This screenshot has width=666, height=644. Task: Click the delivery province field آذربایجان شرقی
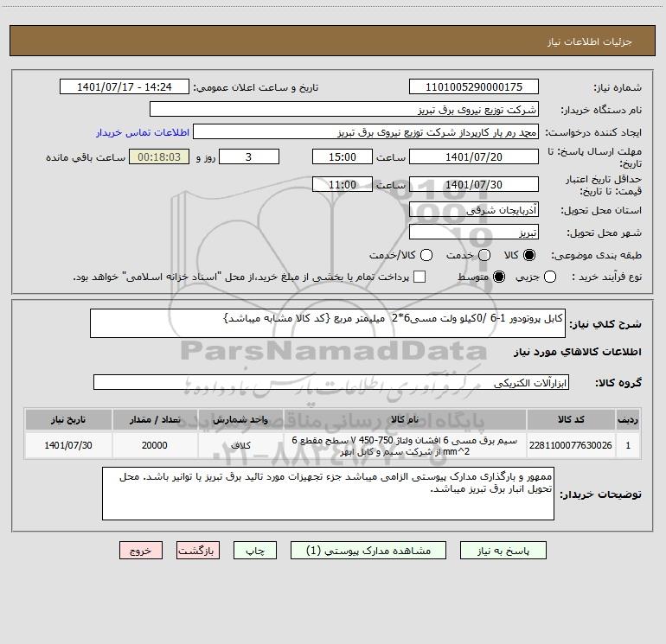[x=474, y=210]
